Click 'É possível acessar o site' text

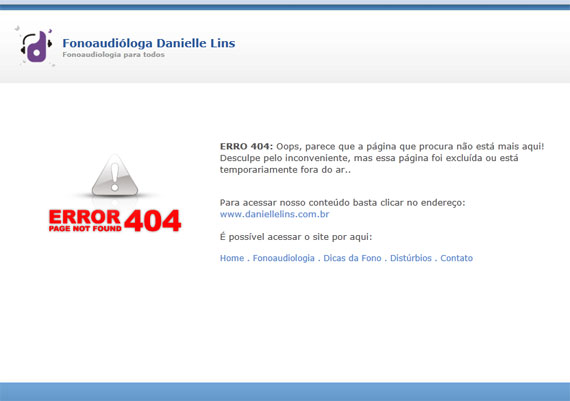click(x=296, y=237)
